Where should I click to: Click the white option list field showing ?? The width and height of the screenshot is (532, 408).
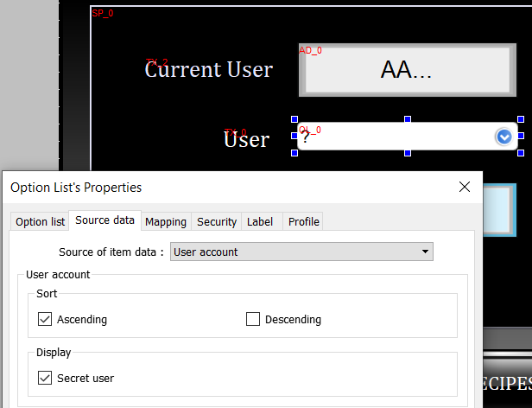click(x=393, y=137)
